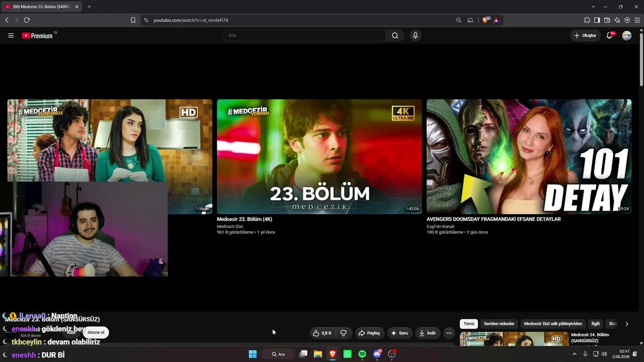Click the Soru ask button
The width and height of the screenshot is (644, 362).
(x=399, y=333)
